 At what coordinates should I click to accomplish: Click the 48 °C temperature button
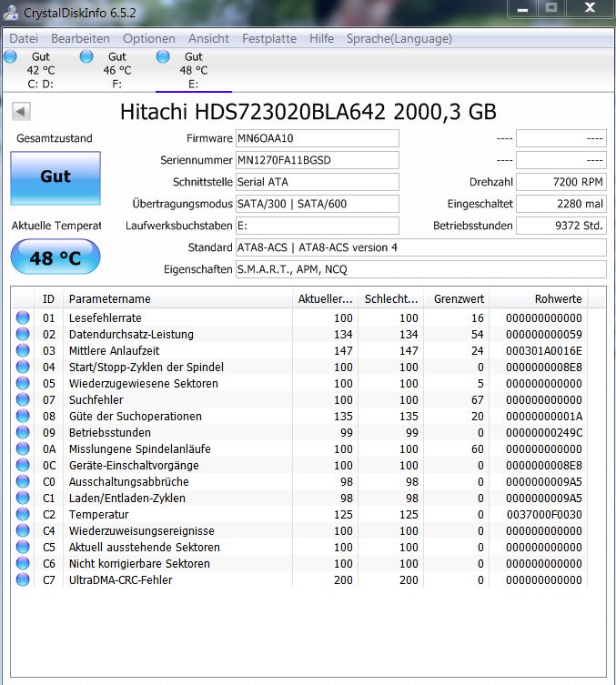tap(56, 257)
